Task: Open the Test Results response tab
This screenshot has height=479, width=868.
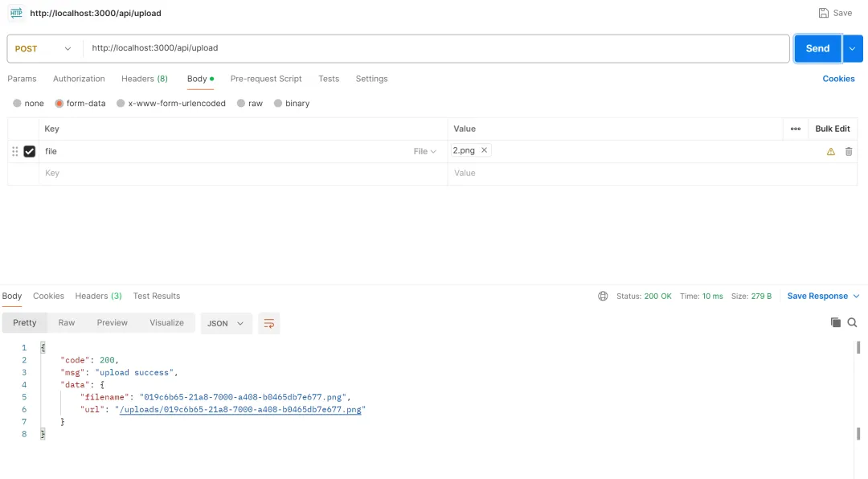Action: [157, 296]
